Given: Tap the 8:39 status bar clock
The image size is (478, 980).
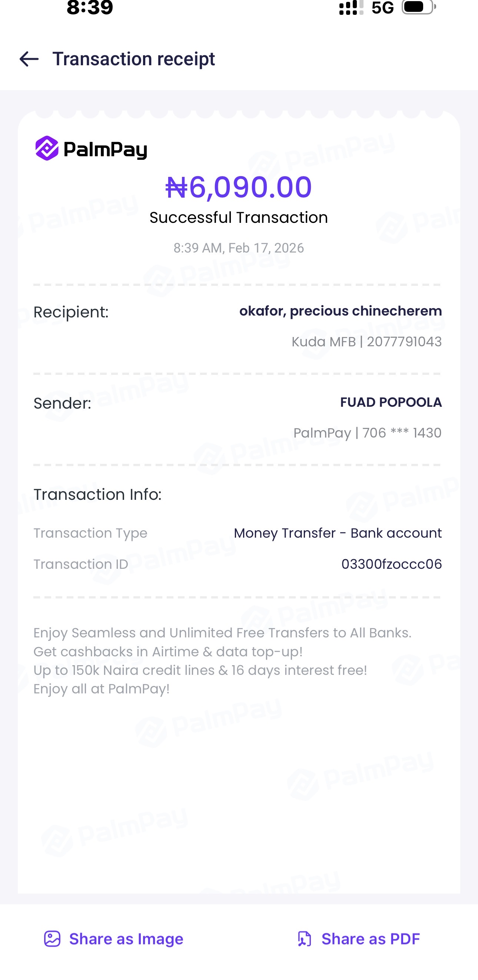Looking at the screenshot, I should tap(90, 8).
